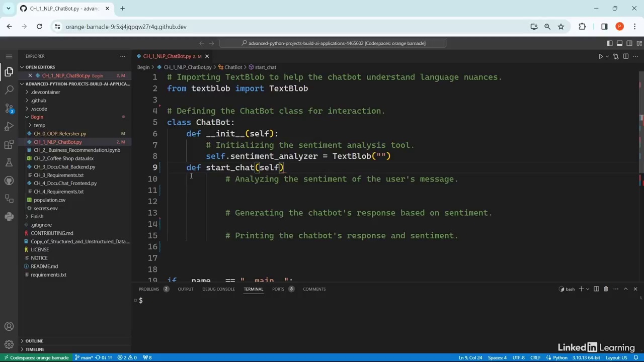Open the new terminal launch profile dropdown
Image resolution: width=644 pixels, height=362 pixels.
587,289
